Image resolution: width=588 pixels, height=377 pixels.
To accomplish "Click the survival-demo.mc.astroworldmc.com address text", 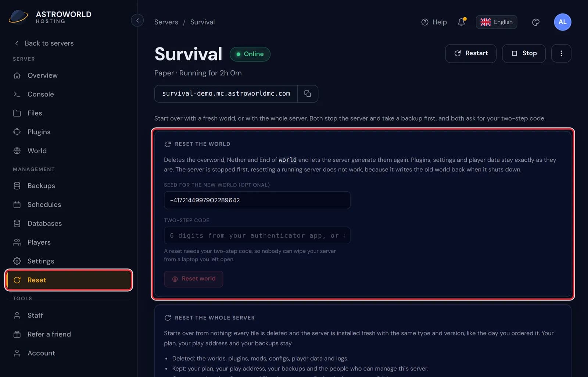I will point(226,93).
